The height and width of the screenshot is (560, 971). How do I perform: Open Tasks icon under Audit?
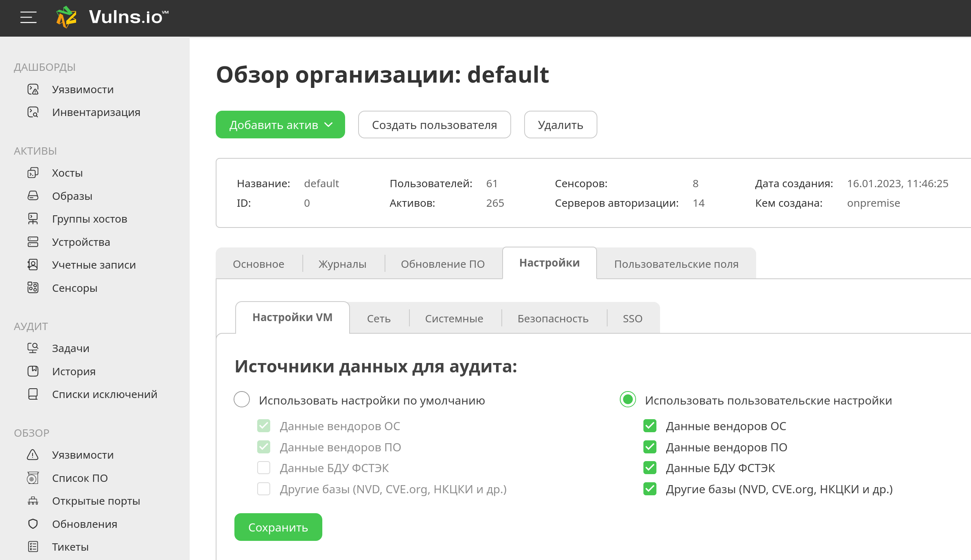click(x=33, y=348)
